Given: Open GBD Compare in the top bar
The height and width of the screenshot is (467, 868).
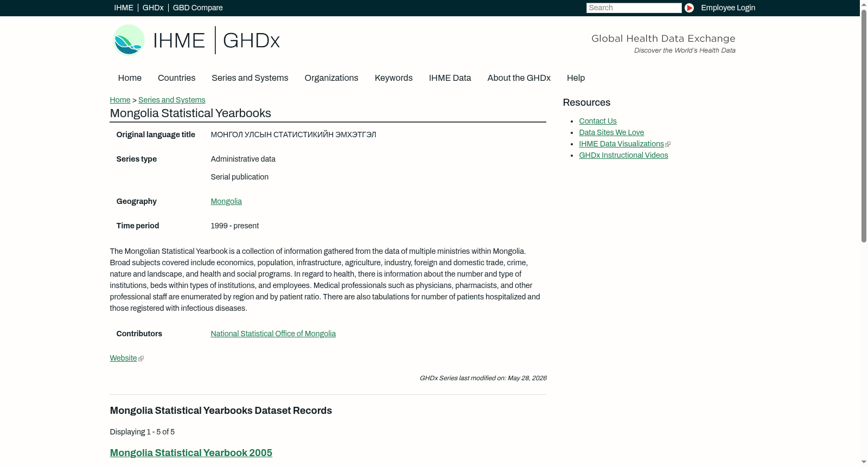Looking at the screenshot, I should (x=198, y=8).
